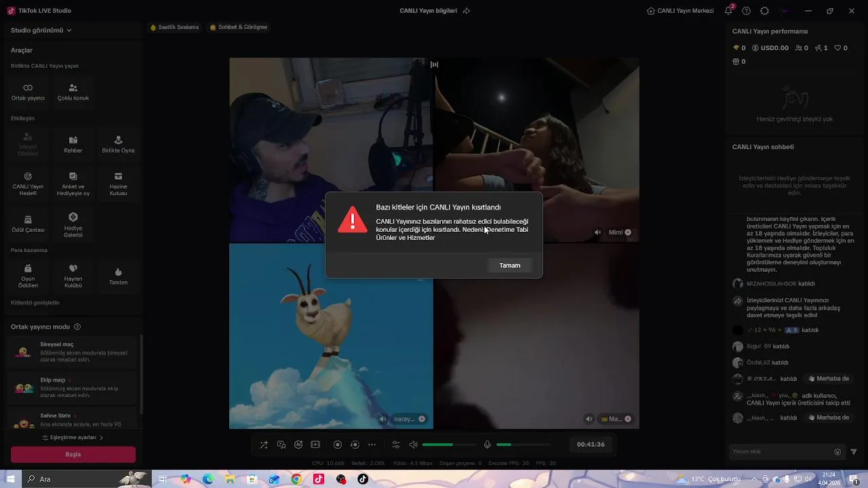Image resolution: width=868 pixels, height=488 pixels.
Task: Open the black TikTok taskbar icon
Action: (363, 479)
